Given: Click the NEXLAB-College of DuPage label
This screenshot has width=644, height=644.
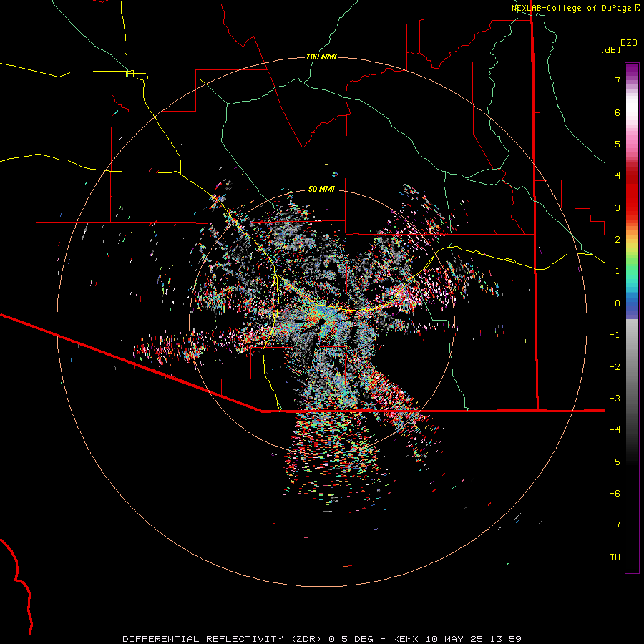Looking at the screenshot, I should pos(576,8).
